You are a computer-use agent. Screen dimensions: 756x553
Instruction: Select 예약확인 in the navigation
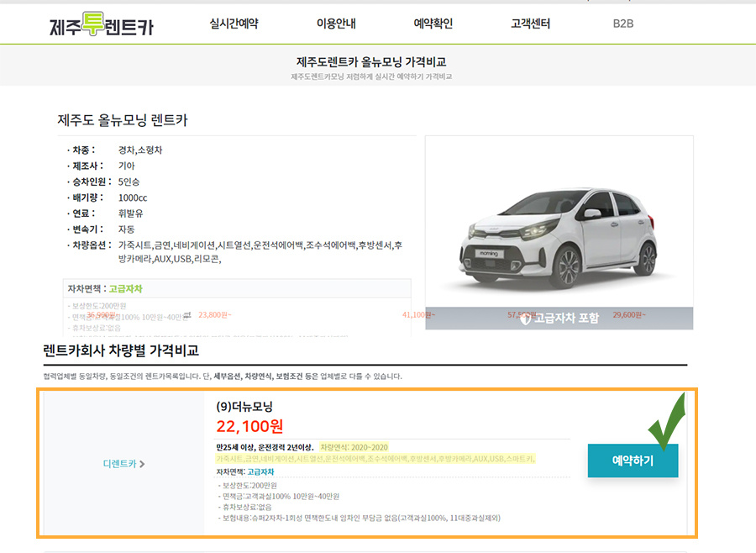point(433,24)
